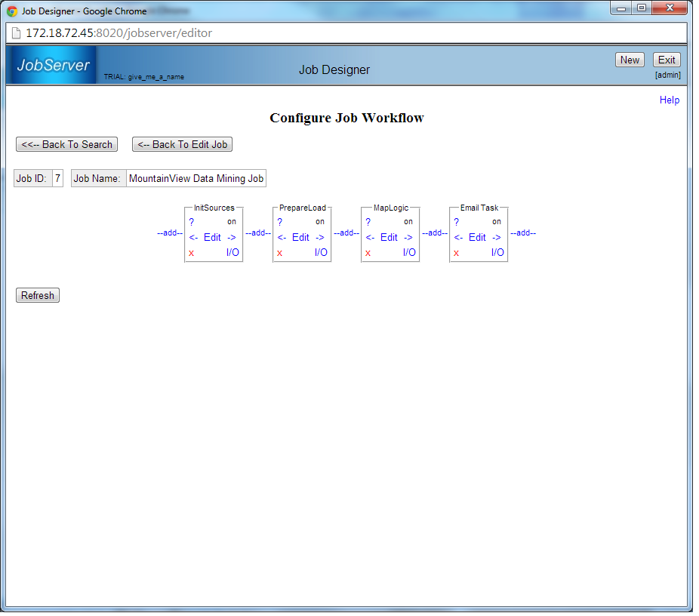Edit the PrepareLoad task
699x616 pixels.
tap(300, 237)
